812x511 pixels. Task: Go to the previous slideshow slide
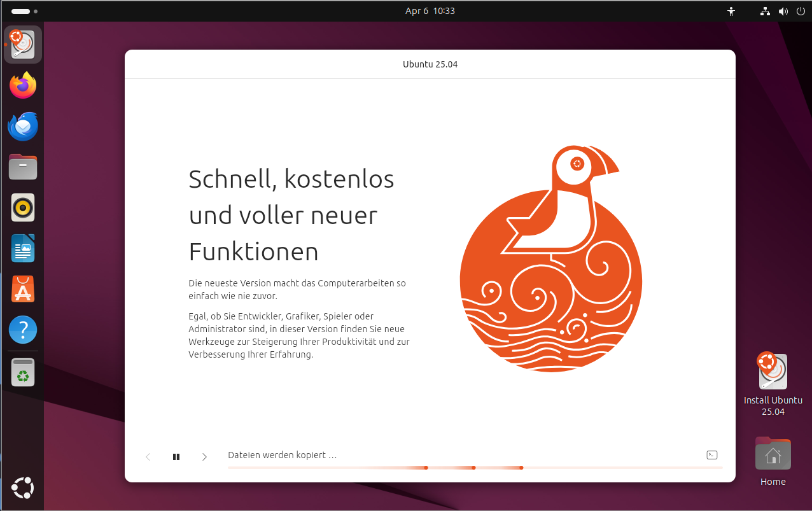tap(148, 457)
